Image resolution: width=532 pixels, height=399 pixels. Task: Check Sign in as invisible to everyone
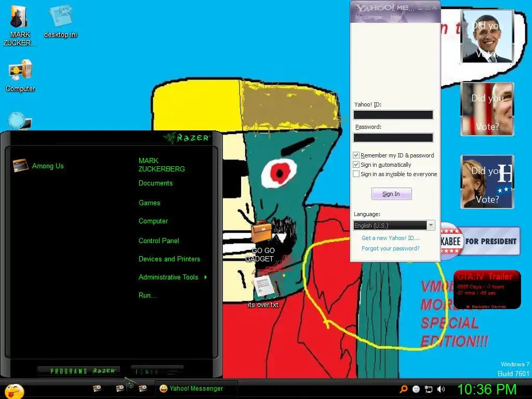pos(356,174)
